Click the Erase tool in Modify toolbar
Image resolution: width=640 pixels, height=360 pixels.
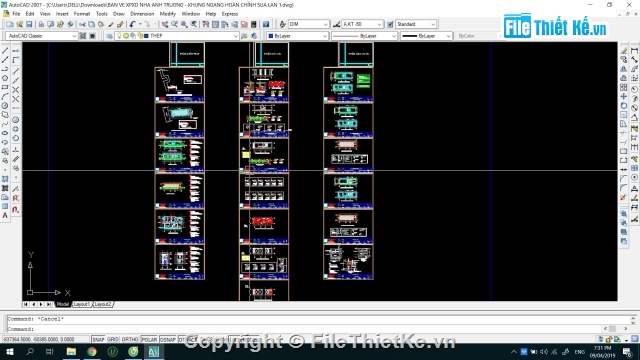point(624,51)
